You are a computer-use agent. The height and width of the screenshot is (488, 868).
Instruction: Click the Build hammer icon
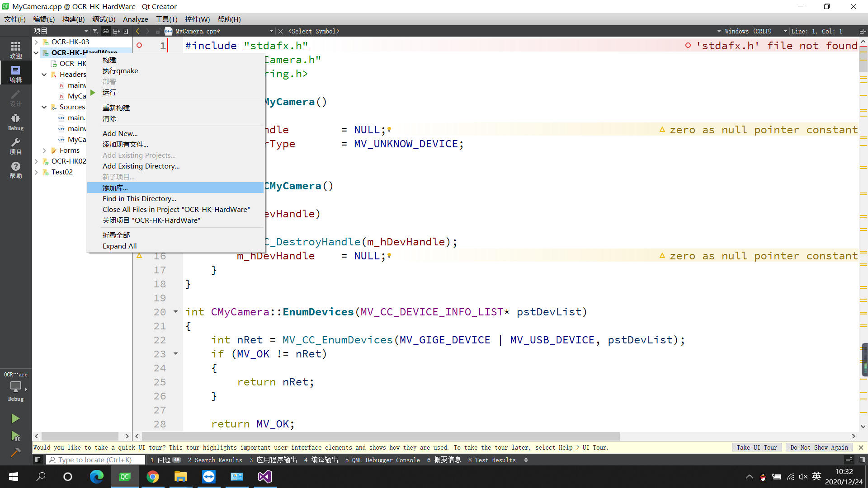15,453
